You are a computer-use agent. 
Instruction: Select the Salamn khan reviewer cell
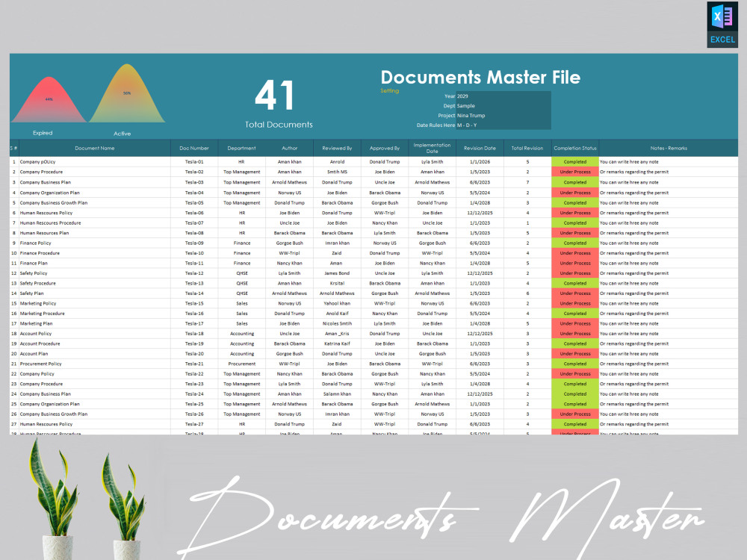[337, 393]
